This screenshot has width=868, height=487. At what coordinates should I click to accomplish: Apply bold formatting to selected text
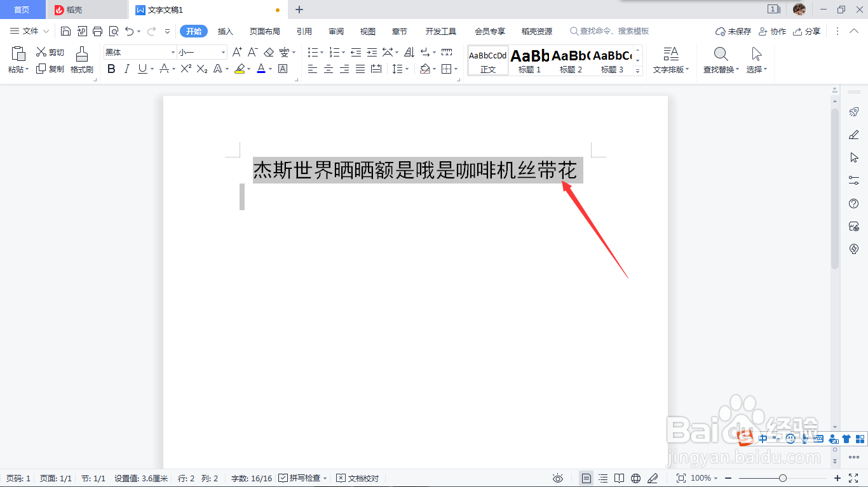111,69
